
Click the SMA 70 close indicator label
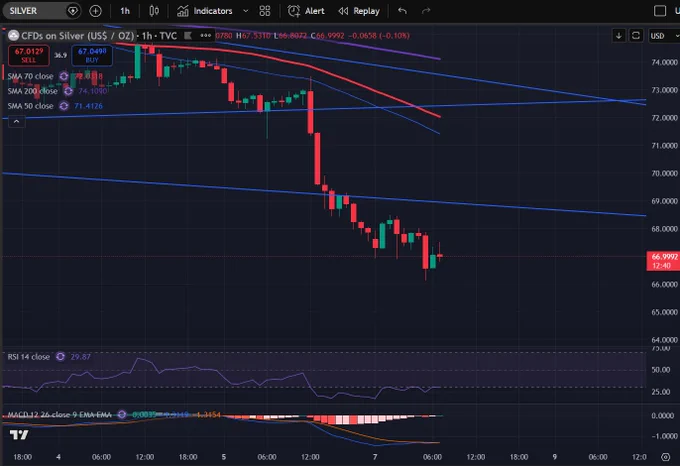point(30,76)
